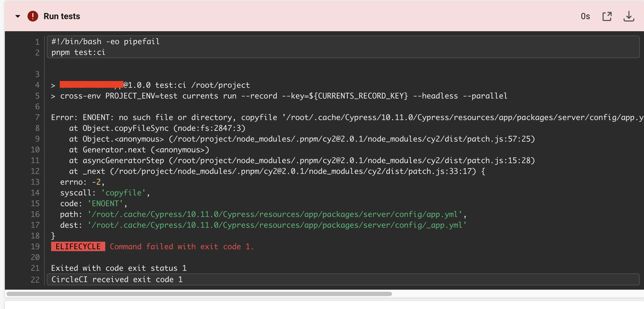
Task: Click the red failed status icon
Action: (33, 16)
